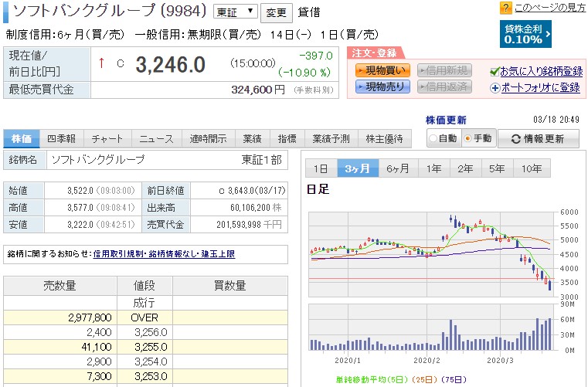Screen dimensions: 588x387
Task: Select the 自動 price update radio button
Action: [x=433, y=138]
